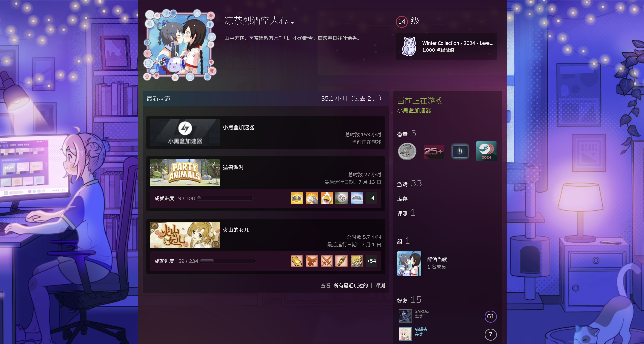Image resolution: width=644 pixels, height=344 pixels.
Task: Open the 25+ games badge
Action: pyautogui.click(x=434, y=151)
